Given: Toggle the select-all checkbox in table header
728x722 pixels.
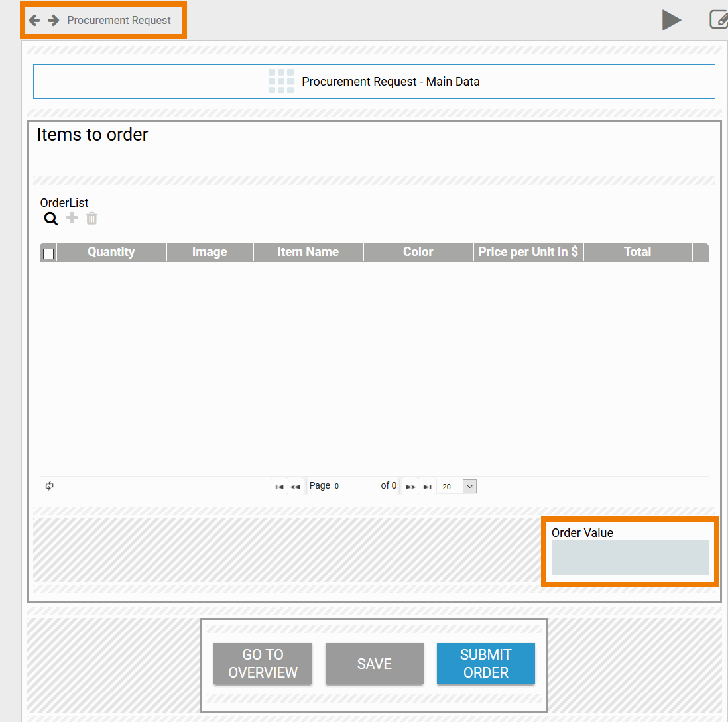Looking at the screenshot, I should pos(48,253).
